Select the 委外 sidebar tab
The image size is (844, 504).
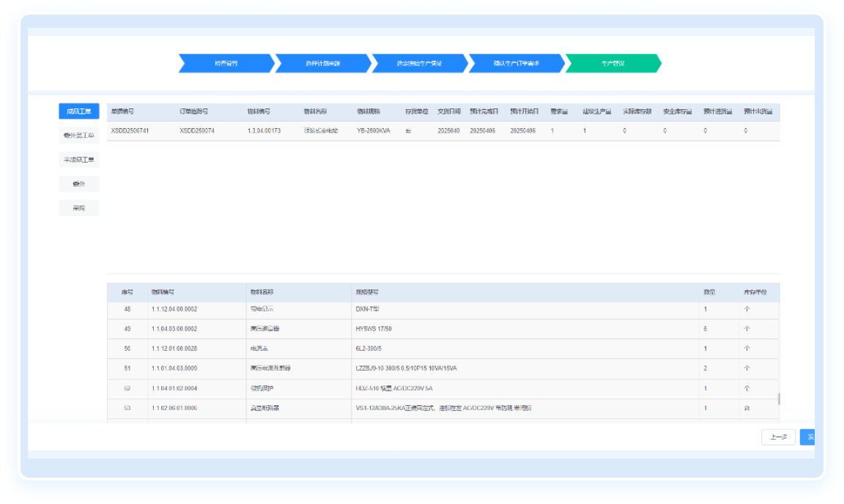click(79, 184)
